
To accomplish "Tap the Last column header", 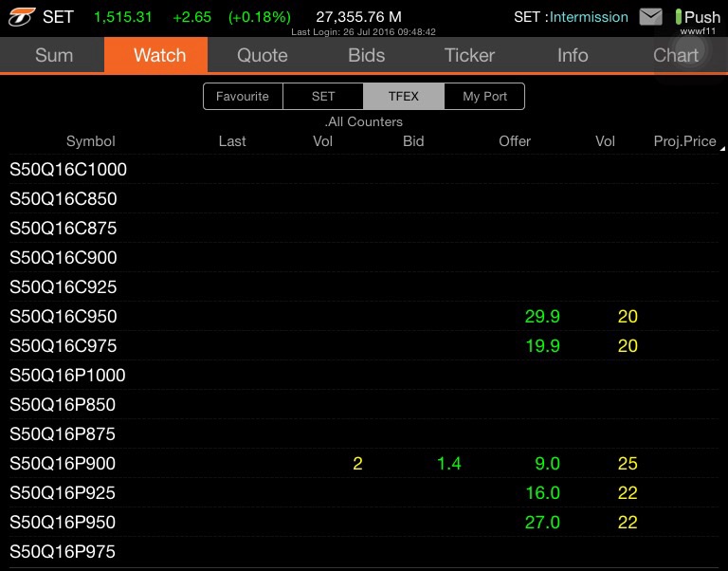I will [x=232, y=141].
